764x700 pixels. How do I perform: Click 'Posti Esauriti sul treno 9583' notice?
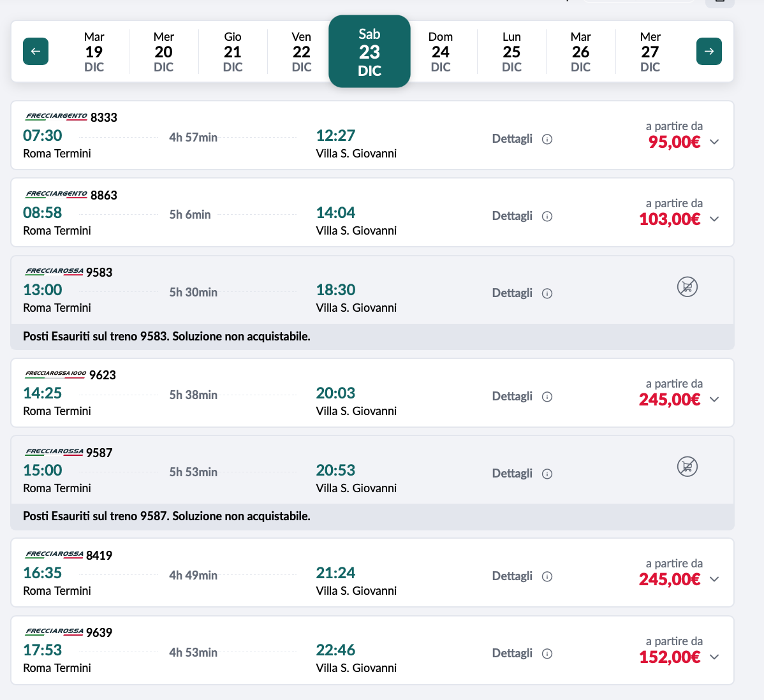coord(166,337)
